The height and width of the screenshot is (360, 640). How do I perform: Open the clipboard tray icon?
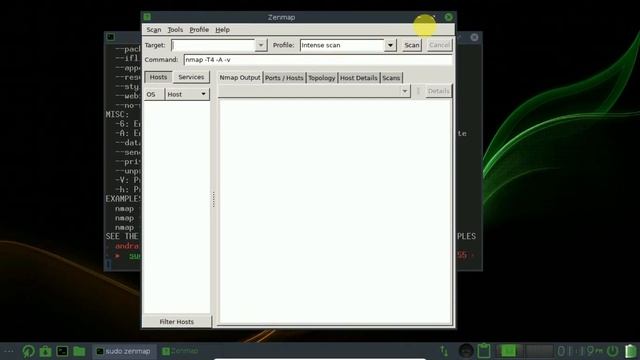click(484, 351)
